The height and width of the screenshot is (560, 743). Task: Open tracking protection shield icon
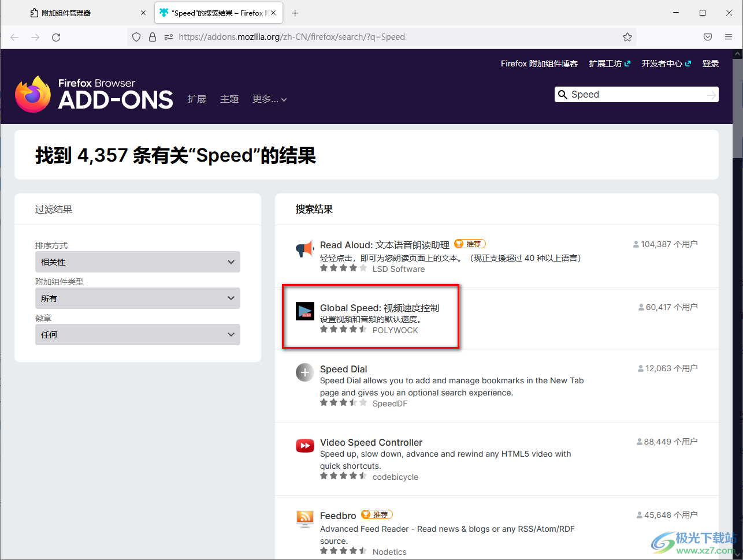136,37
